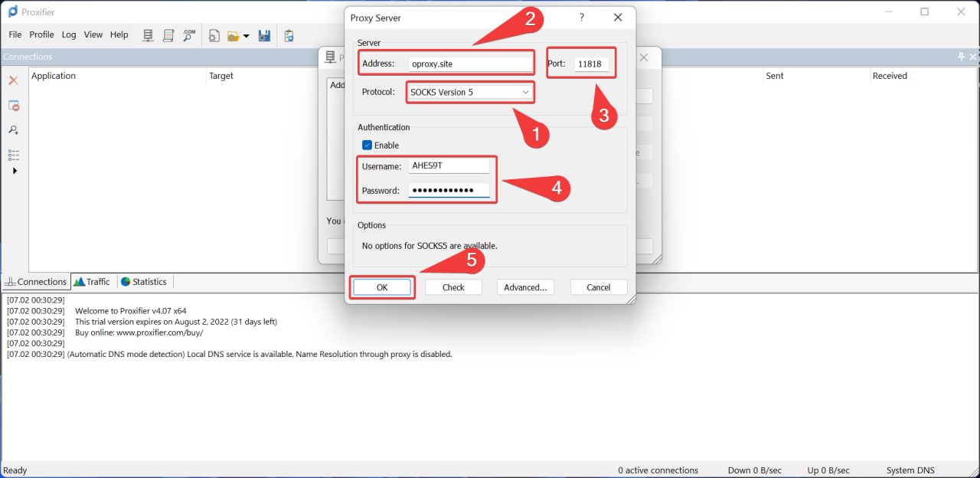The width and height of the screenshot is (980, 478).
Task: Toggle the Enable authentication checkbox
Action: click(x=367, y=145)
